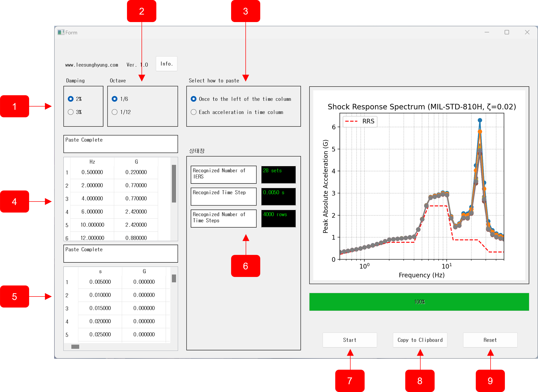Select the 0.500000 Hz cell in row 1
This screenshot has width=538, height=392.
tap(92, 172)
